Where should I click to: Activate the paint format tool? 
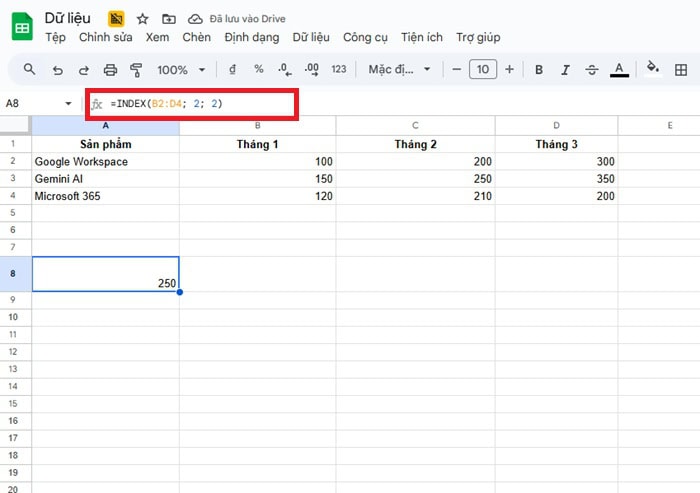click(136, 70)
